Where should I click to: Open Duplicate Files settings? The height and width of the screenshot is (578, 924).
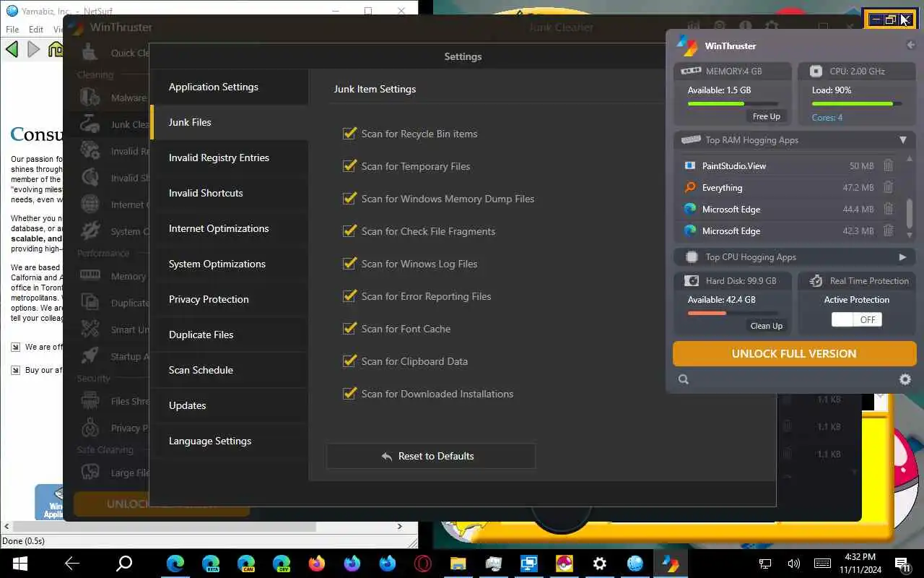coord(229,335)
